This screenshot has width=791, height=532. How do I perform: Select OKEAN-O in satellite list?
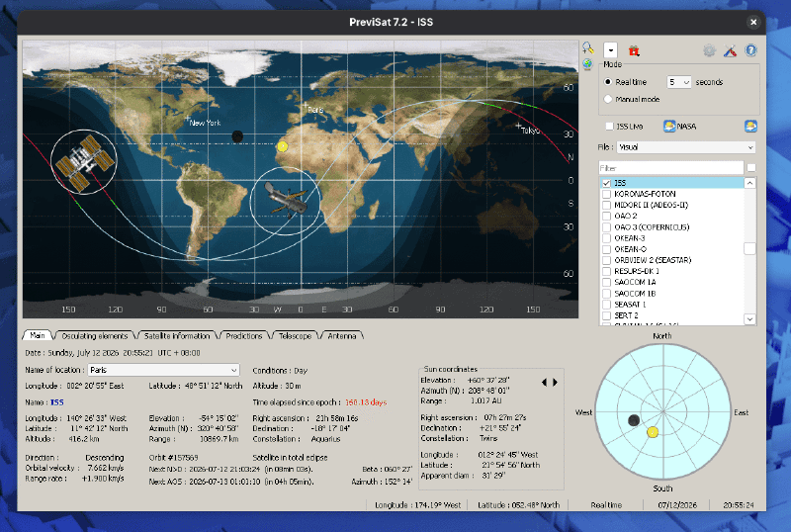[630, 249]
